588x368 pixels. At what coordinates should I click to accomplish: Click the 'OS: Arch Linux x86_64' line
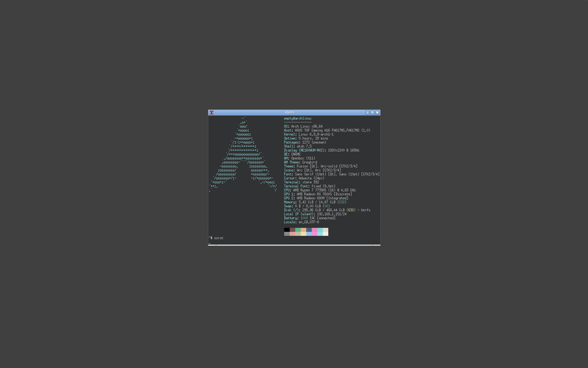tap(303, 126)
